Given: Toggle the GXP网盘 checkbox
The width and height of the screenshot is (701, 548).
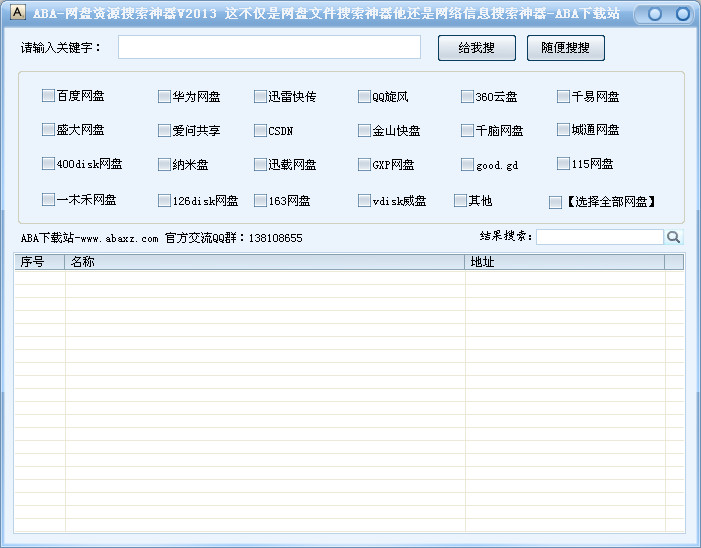Looking at the screenshot, I should pos(364,164).
